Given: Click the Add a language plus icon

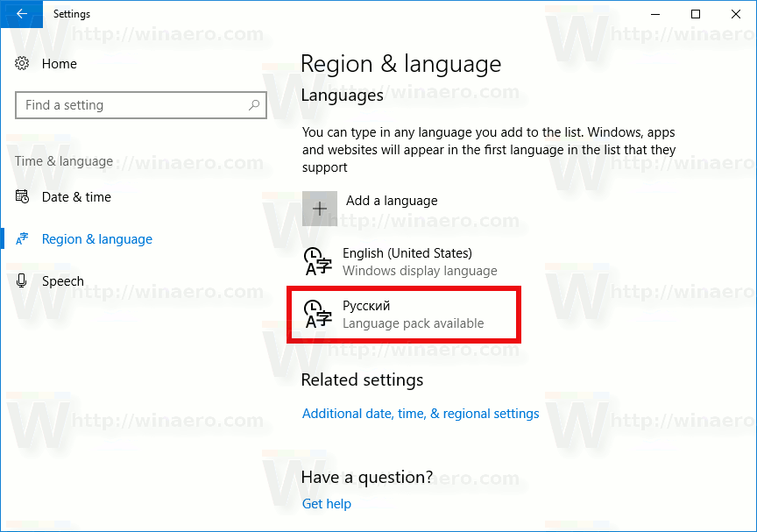Looking at the screenshot, I should (x=320, y=209).
